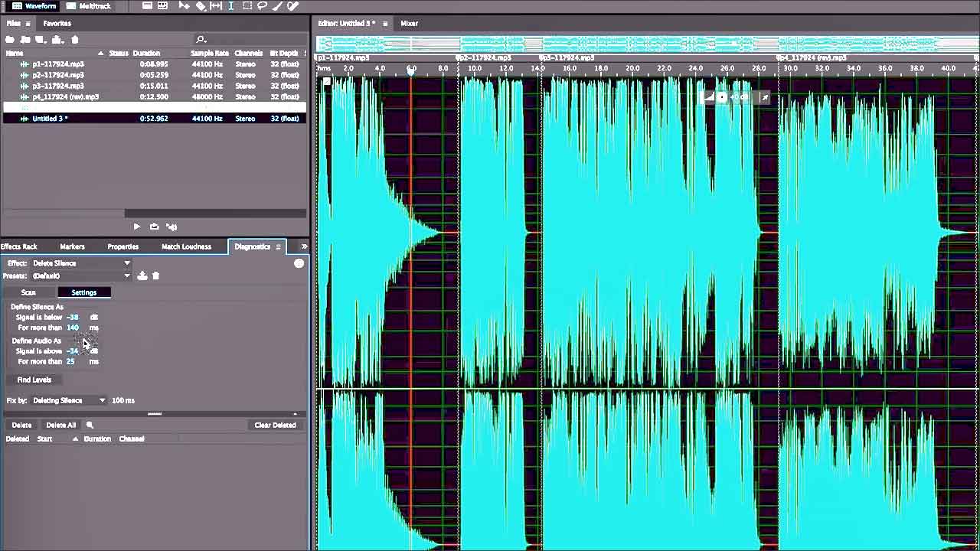
Task: Show the spectral frequency display icon
Action: [x=147, y=5]
